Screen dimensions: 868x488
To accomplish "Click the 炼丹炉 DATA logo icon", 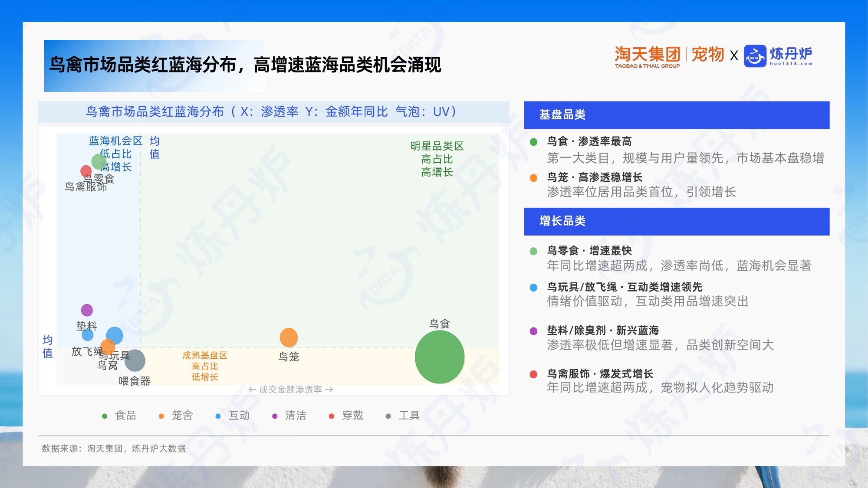I will (x=755, y=56).
